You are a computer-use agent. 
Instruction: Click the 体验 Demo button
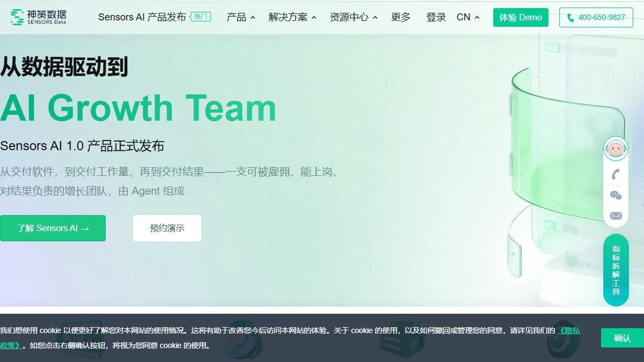click(x=521, y=17)
